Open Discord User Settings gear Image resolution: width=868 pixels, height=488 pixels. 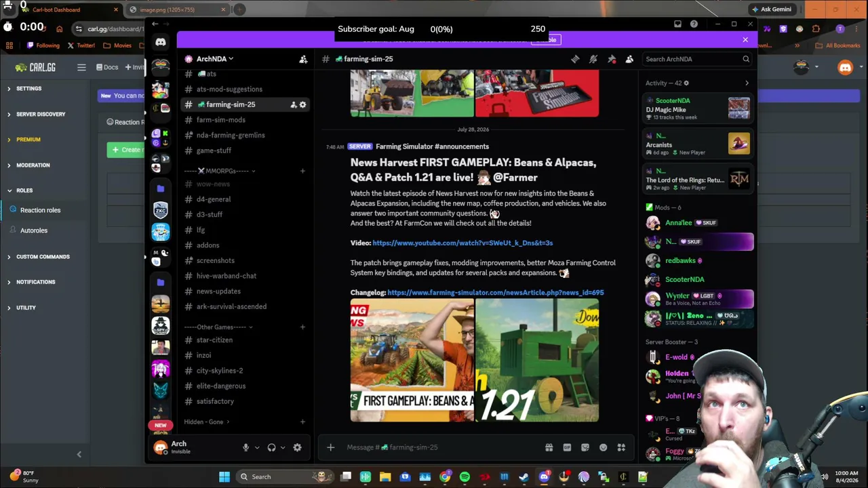[x=297, y=447]
